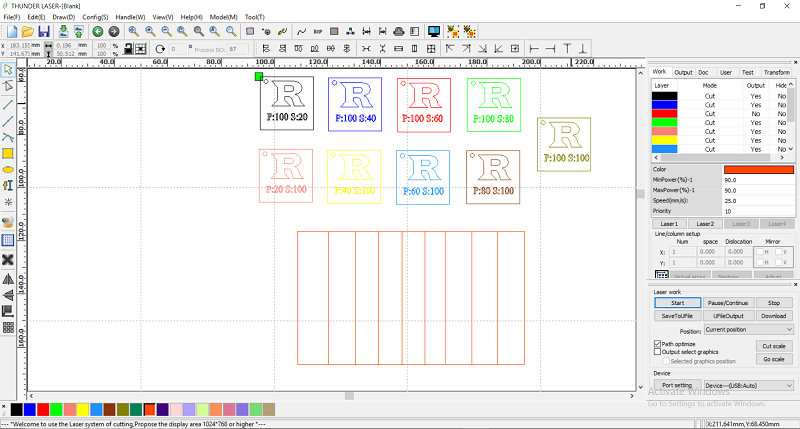
Task: Click the Laser2 button
Action: pyautogui.click(x=705, y=224)
